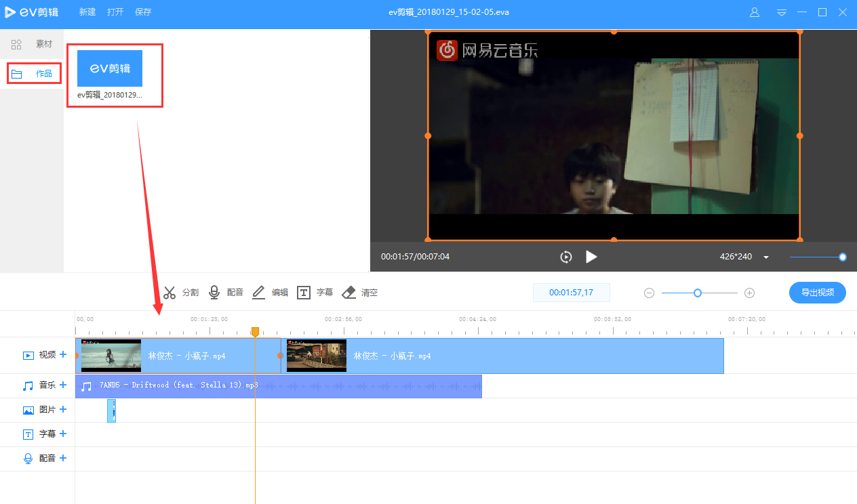The width and height of the screenshot is (857, 504).
Task: Zoom in the timeline with plus icon
Action: [x=749, y=293]
